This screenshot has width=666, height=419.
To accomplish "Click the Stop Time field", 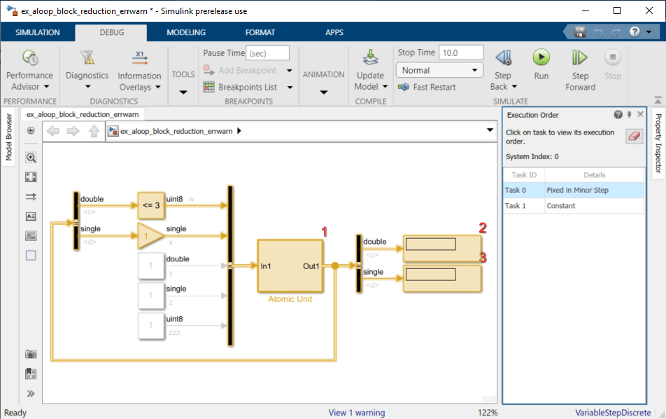I will point(461,53).
